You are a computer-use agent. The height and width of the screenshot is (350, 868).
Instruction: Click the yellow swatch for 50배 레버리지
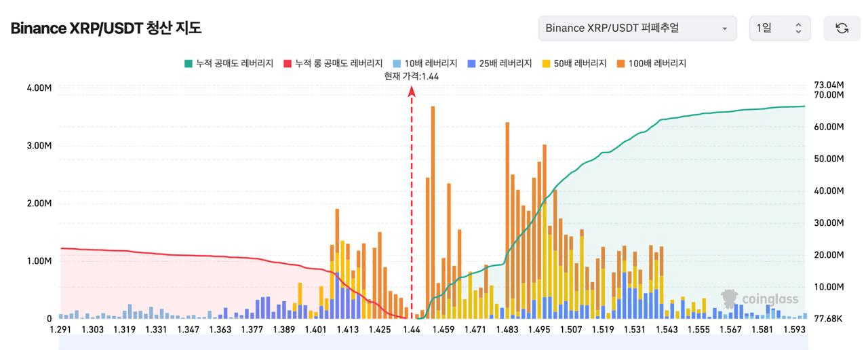pyautogui.click(x=546, y=63)
